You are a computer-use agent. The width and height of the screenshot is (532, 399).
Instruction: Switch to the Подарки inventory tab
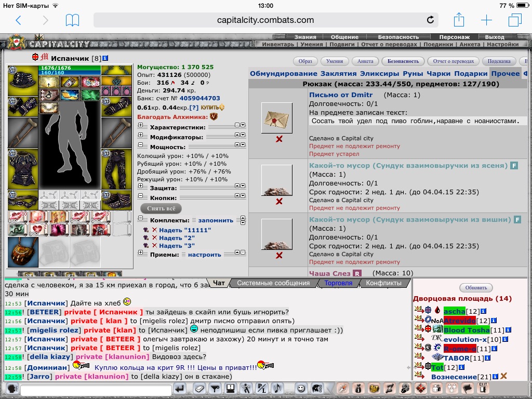click(471, 74)
